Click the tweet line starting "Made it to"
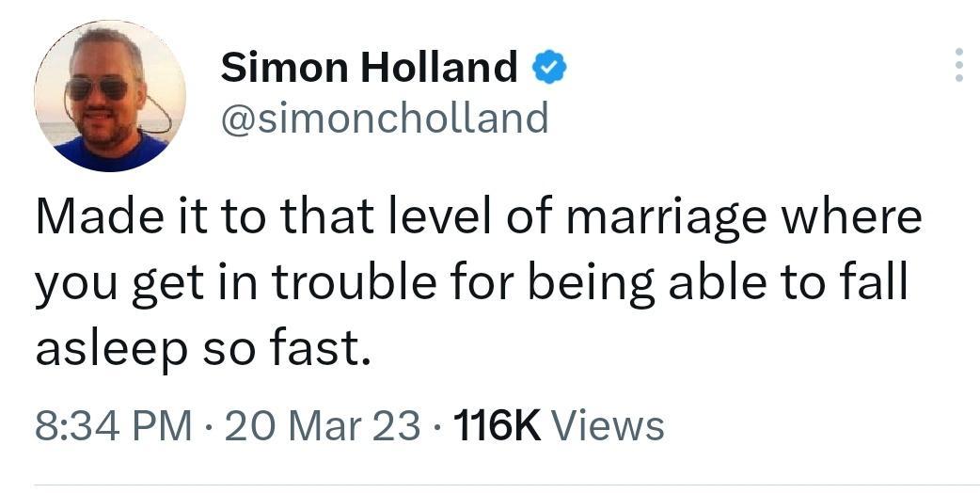 [478, 217]
